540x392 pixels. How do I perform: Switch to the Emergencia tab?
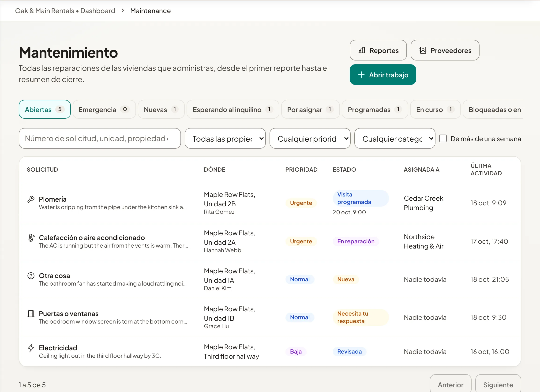tap(104, 109)
